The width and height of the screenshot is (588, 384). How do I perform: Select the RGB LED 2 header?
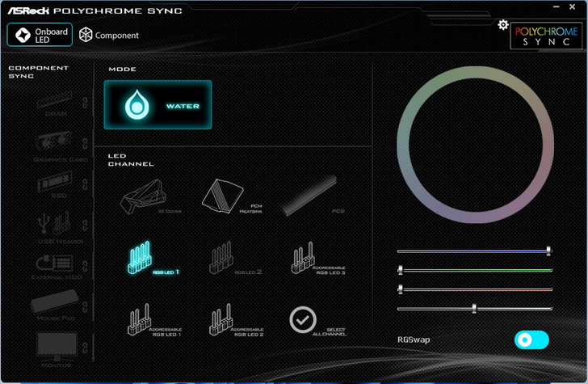pos(235,258)
